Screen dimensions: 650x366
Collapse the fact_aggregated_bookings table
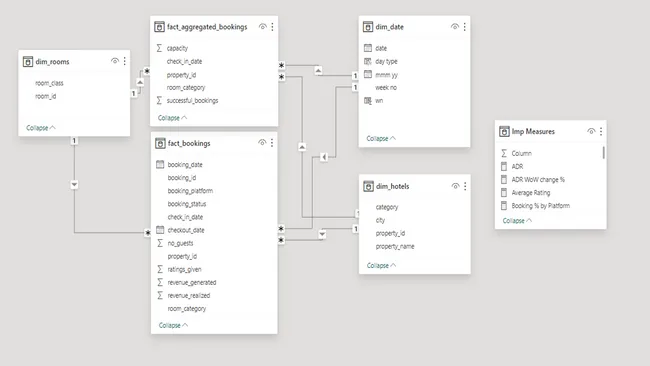tap(172, 118)
